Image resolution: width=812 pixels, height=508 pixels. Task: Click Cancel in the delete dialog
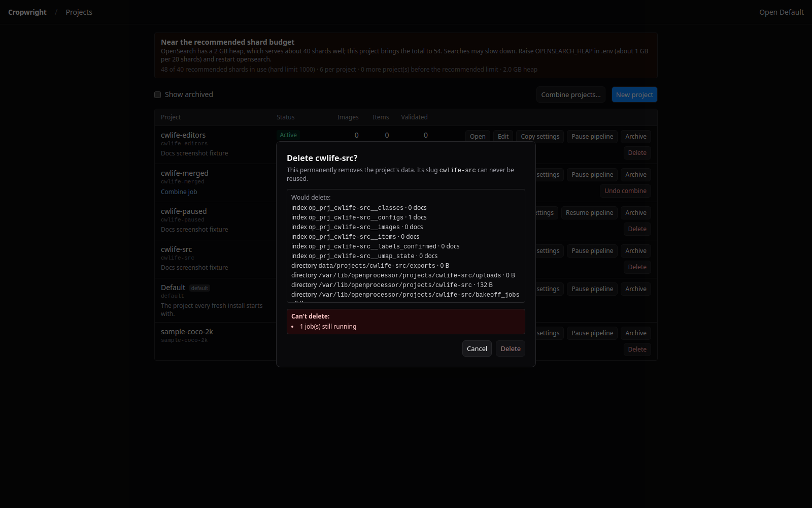pos(477,348)
